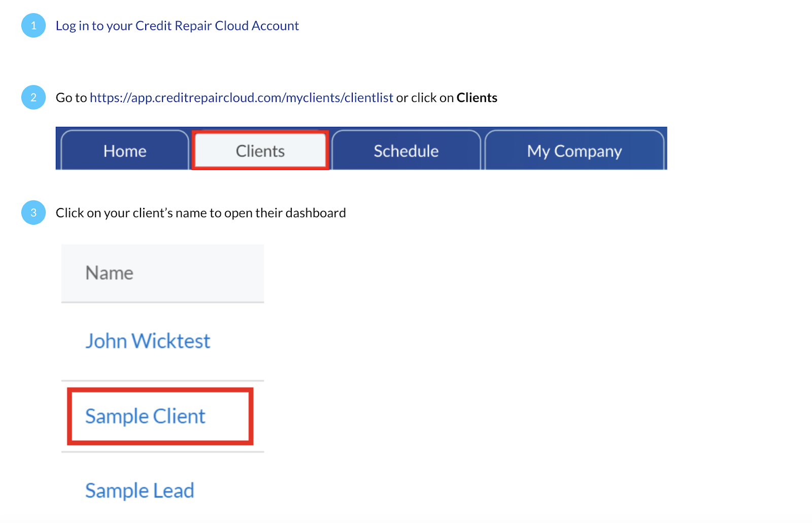Select the Clients tab
The height and width of the screenshot is (523, 812).
[x=260, y=151]
